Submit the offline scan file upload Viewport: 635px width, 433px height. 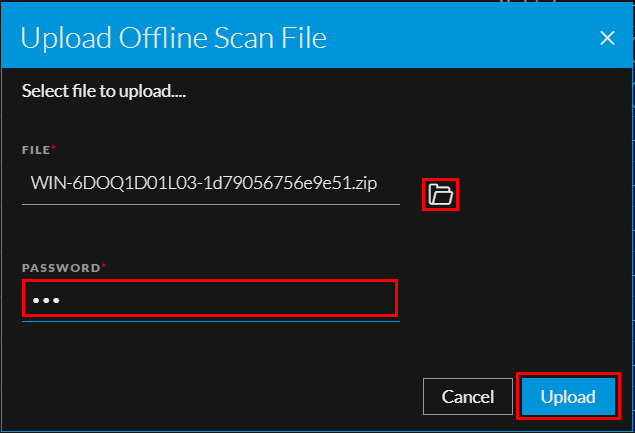pyautogui.click(x=568, y=397)
